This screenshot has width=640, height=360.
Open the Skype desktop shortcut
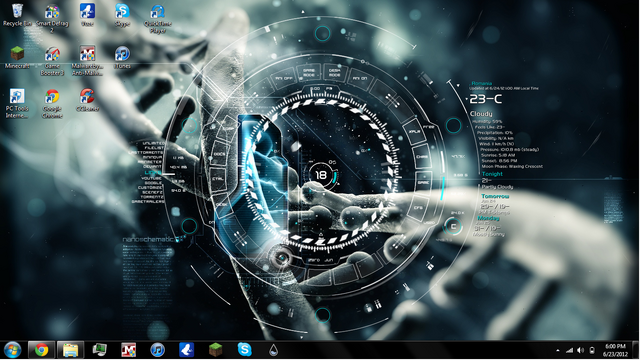tap(122, 15)
